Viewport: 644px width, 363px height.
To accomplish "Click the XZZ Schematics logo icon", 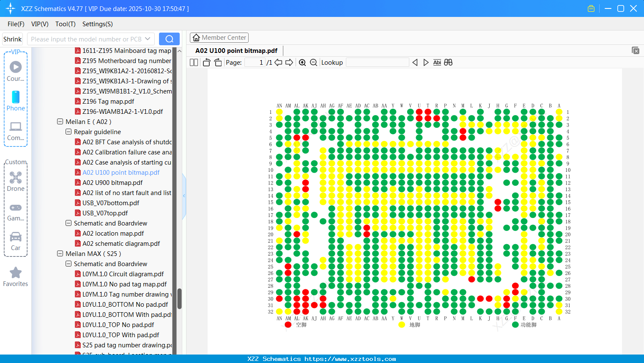I will pos(11,8).
